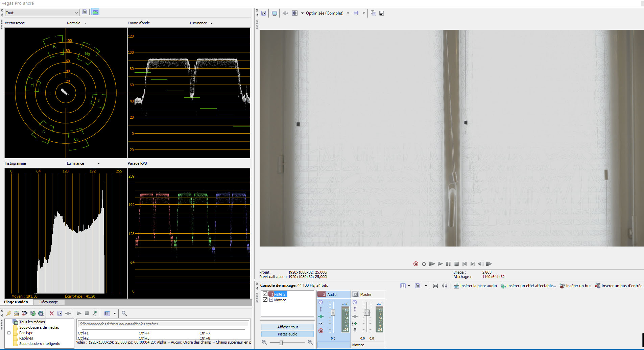Click the capture video camera icon
Image resolution: width=644 pixels, height=350 pixels.
click(24, 313)
